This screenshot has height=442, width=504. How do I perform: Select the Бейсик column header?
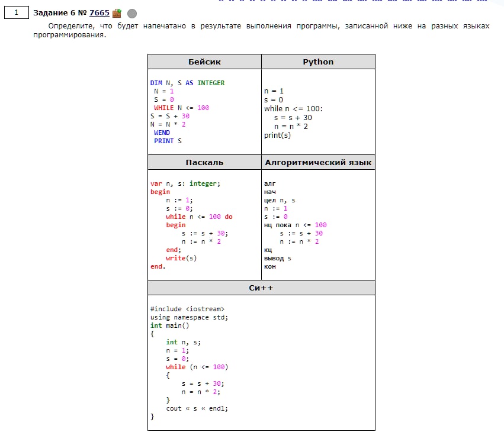coord(204,62)
